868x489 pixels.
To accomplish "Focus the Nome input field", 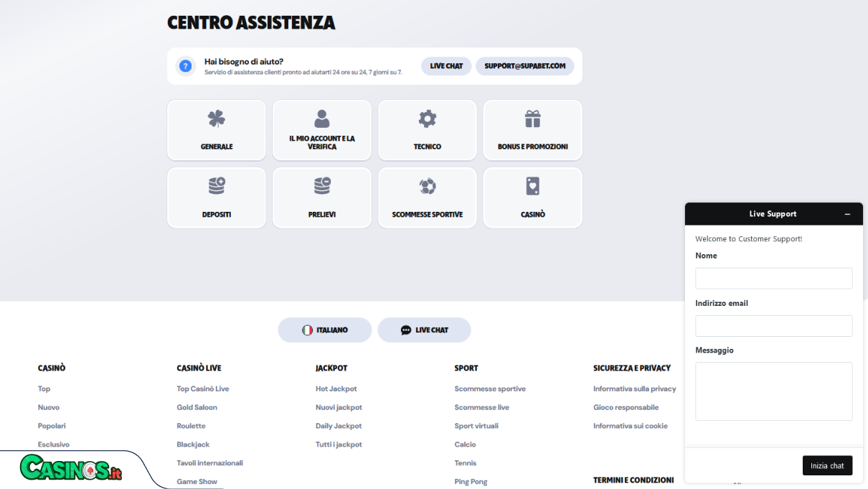I will [773, 279].
